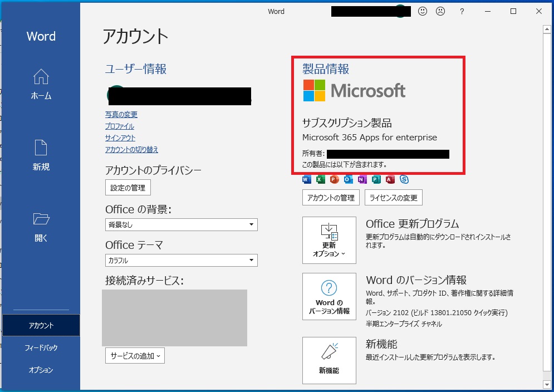Click the サブスクリプション製品 label
The height and width of the screenshot is (392, 554).
tap(347, 123)
